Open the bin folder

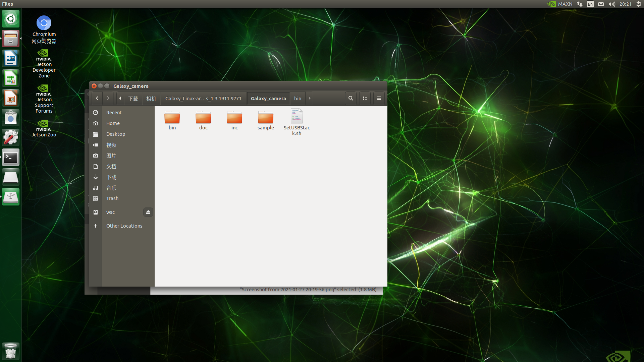(172, 120)
